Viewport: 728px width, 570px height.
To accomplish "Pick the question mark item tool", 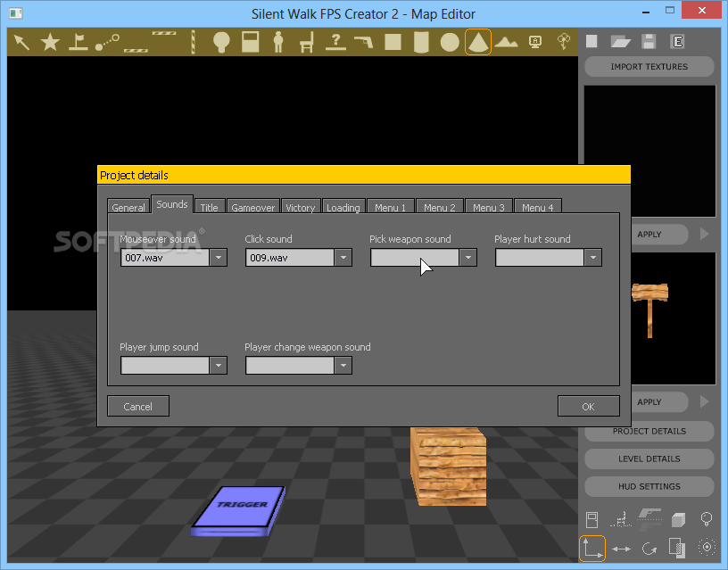I will click(335, 42).
